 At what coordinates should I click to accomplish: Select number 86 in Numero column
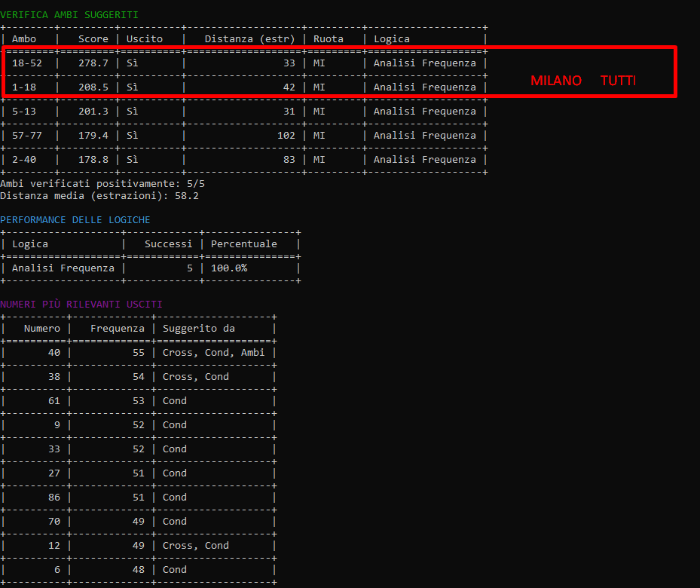coord(54,497)
